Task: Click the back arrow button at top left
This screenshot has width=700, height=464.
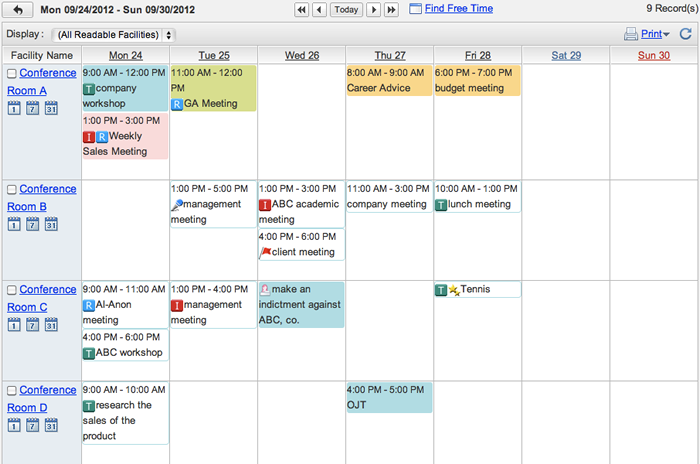Action: click(x=17, y=9)
